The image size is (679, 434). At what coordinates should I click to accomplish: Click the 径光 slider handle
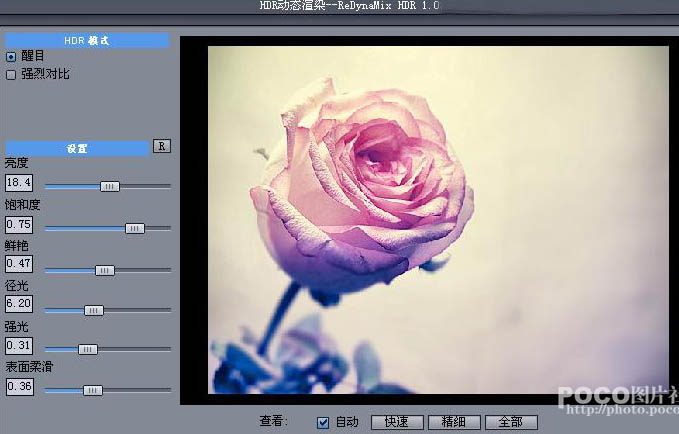94,311
